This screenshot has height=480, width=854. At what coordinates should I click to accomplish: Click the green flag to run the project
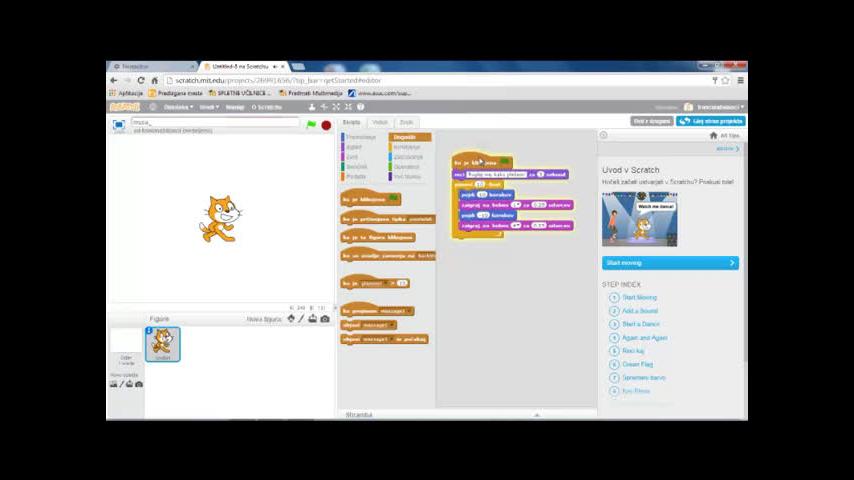[x=311, y=125]
